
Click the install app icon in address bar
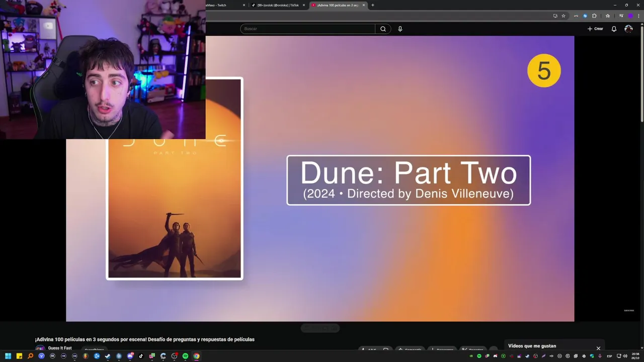coord(555,16)
